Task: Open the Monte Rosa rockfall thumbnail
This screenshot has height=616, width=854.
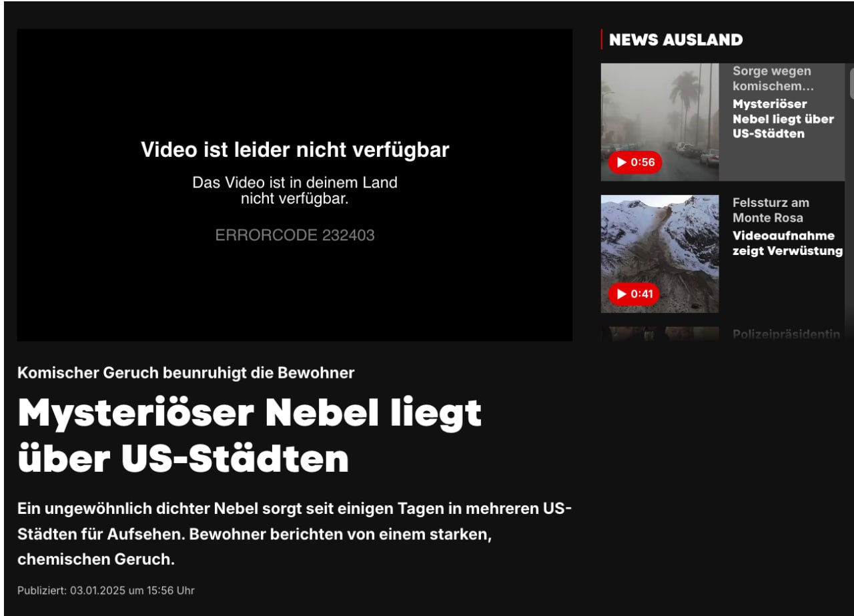Action: point(660,254)
